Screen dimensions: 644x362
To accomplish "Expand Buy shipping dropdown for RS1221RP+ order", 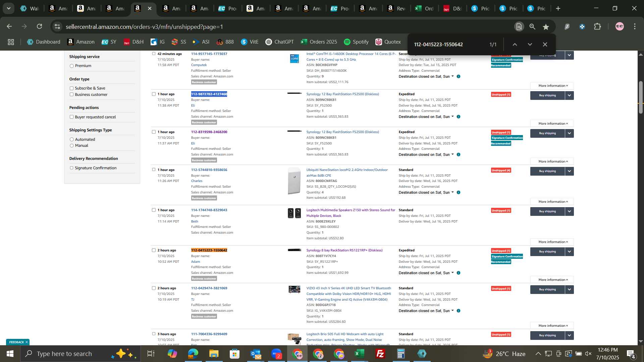I will tap(569, 252).
